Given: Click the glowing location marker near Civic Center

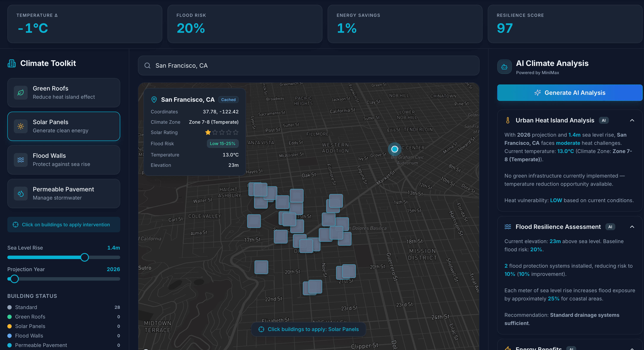Looking at the screenshot, I should 395,149.
